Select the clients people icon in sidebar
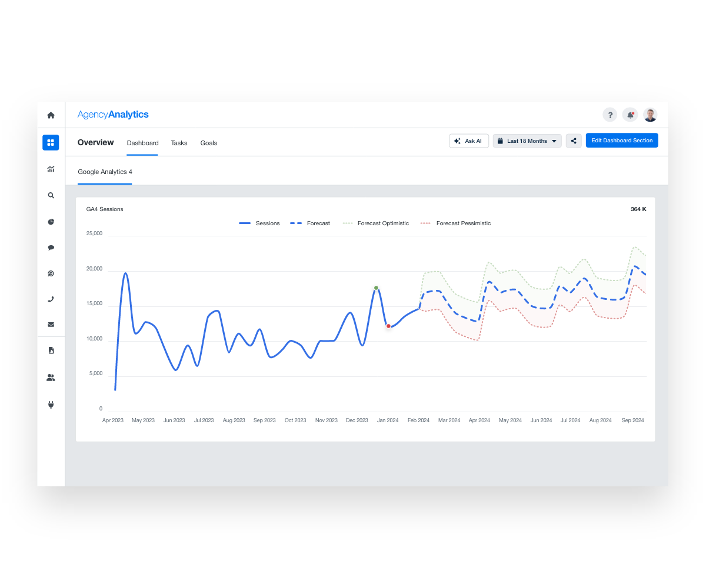 coord(51,377)
